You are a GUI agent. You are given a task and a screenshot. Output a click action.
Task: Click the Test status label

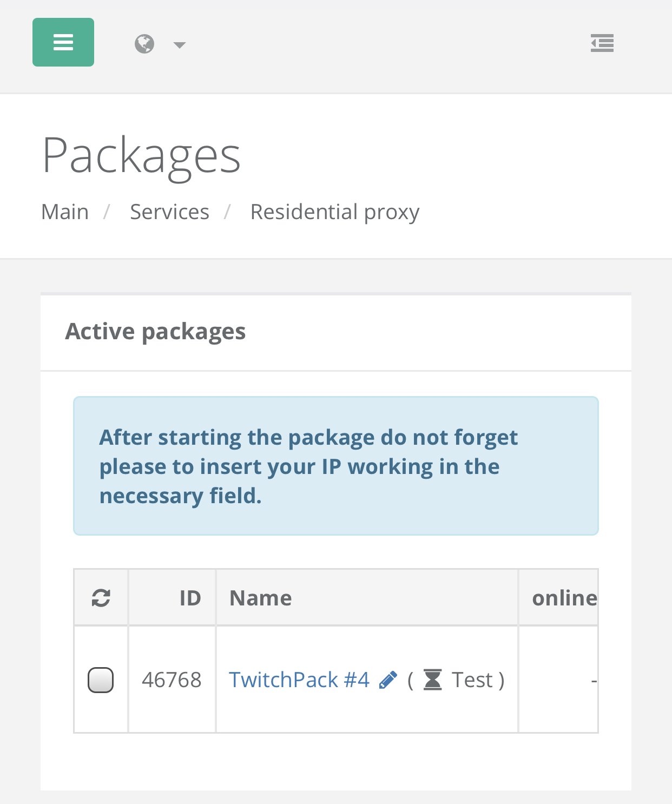[472, 680]
